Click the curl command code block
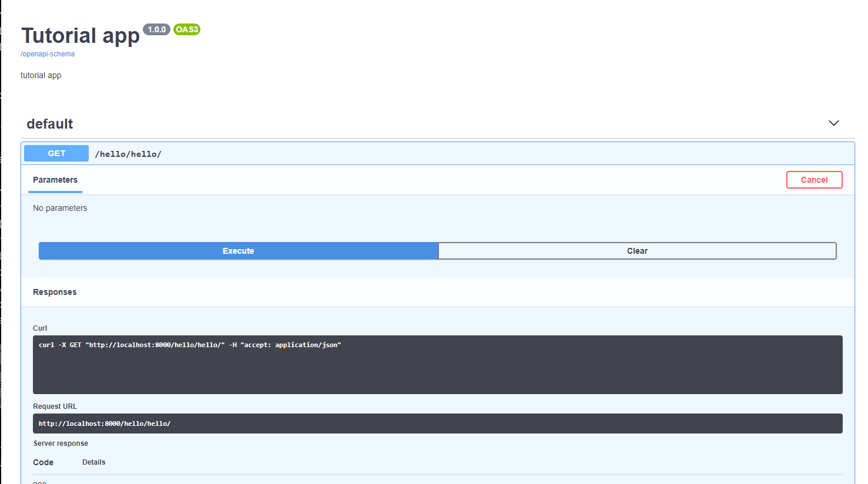This screenshot has height=484, width=868. click(437, 365)
